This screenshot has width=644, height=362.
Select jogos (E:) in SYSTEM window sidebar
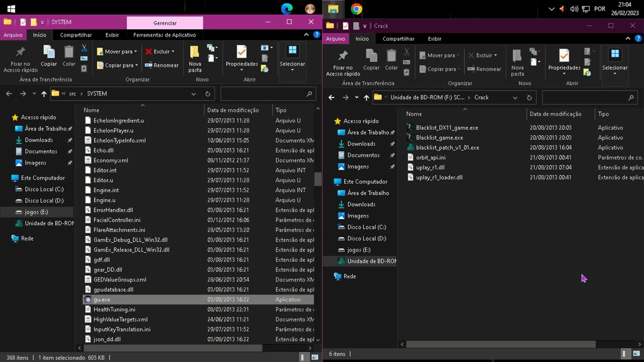[x=36, y=212]
